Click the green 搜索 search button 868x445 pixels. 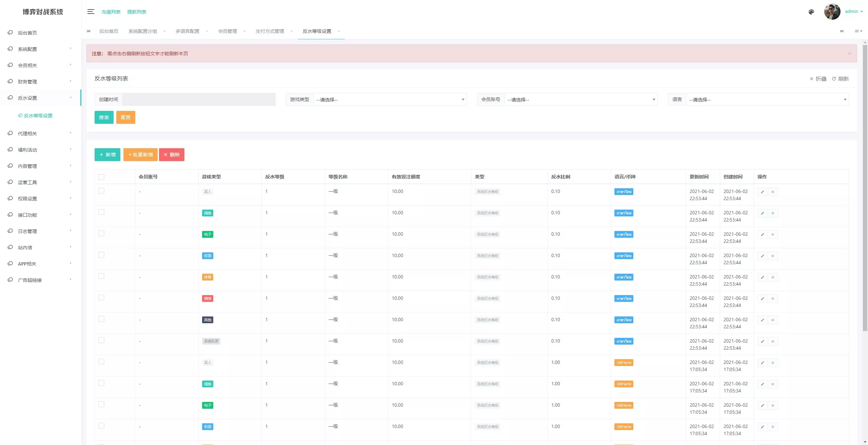[104, 117]
